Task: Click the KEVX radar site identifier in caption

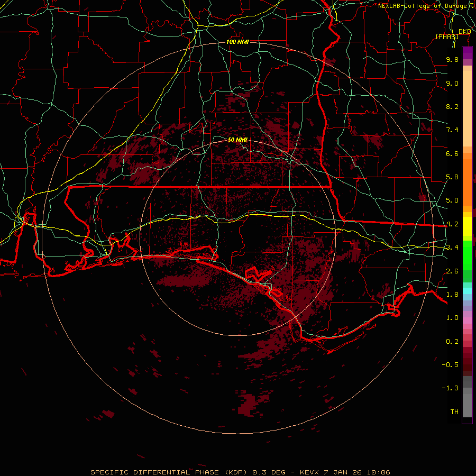Action: pos(309,472)
